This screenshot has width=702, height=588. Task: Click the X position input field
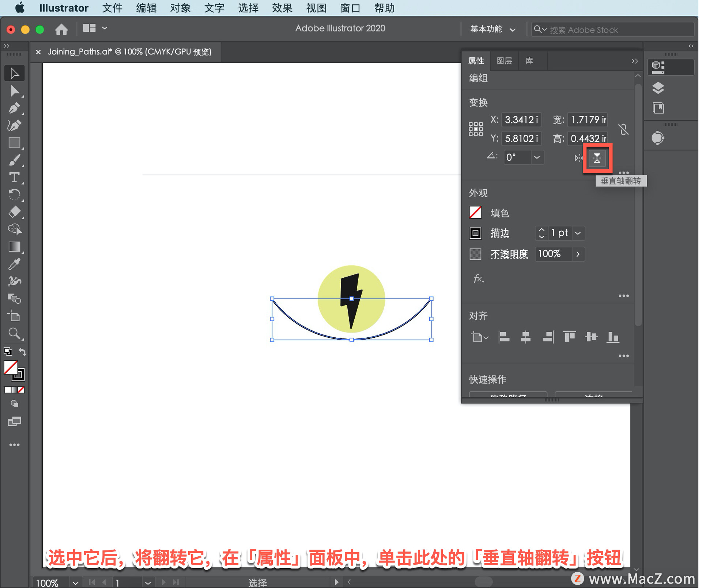pos(521,120)
